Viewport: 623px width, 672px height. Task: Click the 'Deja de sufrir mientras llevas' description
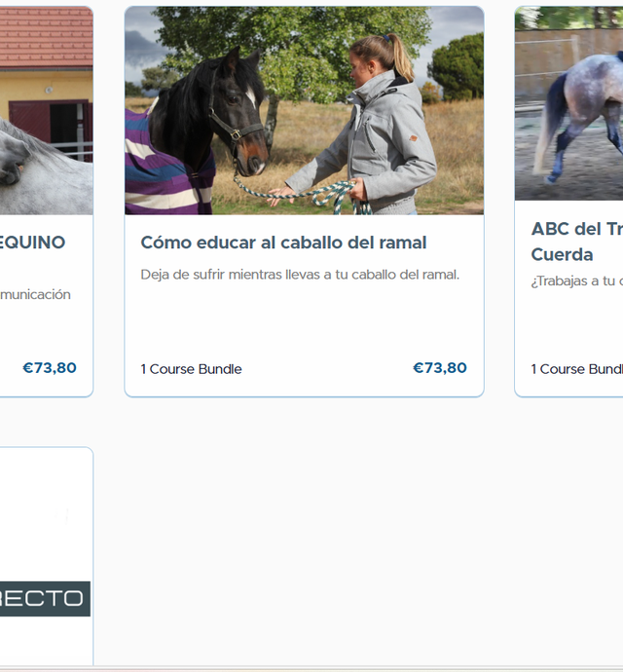(300, 275)
